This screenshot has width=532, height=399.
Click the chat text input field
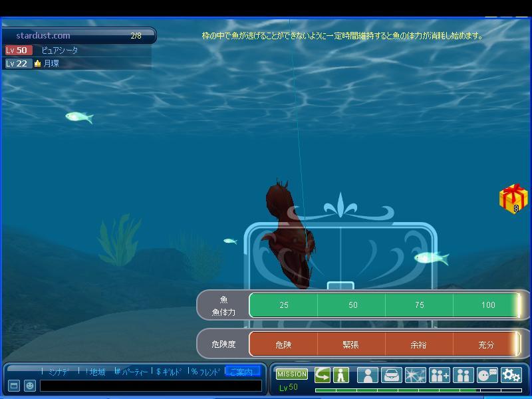pyautogui.click(x=150, y=386)
